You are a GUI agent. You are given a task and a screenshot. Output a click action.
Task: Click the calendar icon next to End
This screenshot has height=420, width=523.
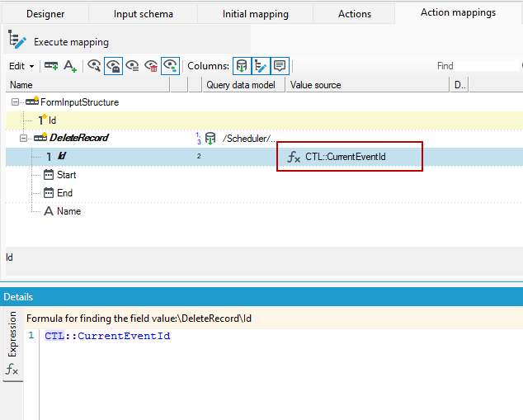coord(49,193)
